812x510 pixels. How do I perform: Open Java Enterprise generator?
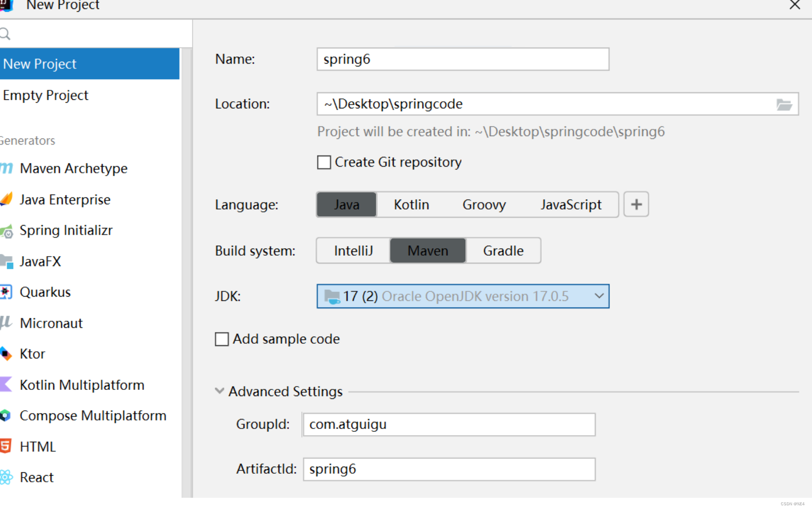pyautogui.click(x=89, y=199)
